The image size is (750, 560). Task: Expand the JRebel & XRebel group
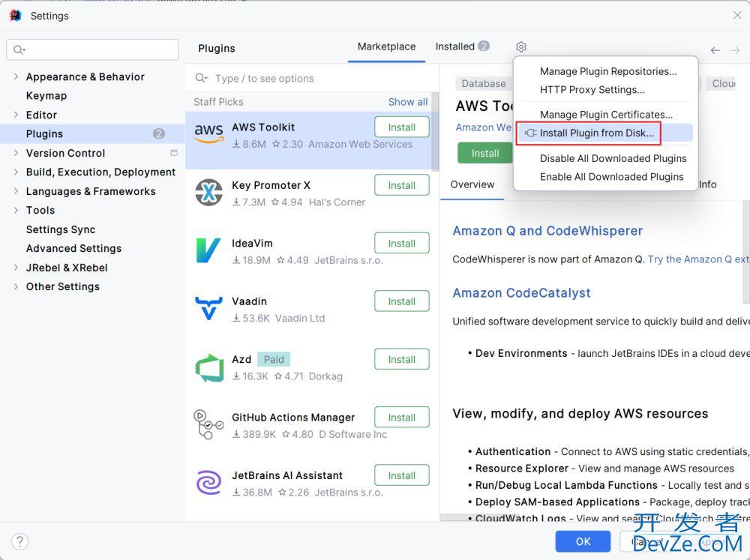click(16, 268)
